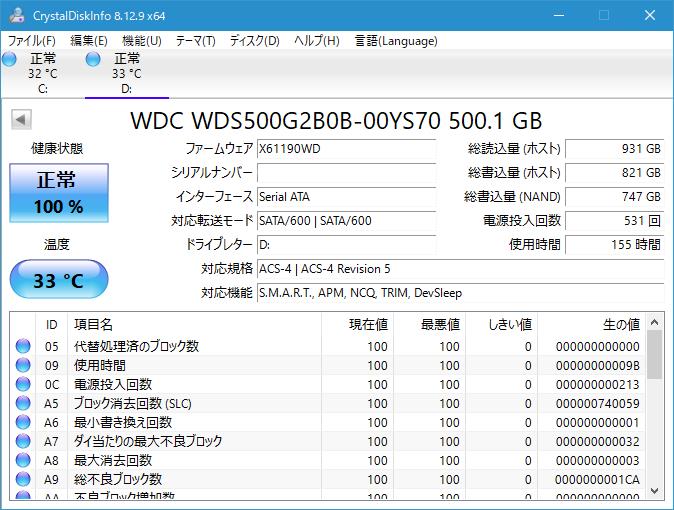Click raw value 000000000213
Image resolution: width=674 pixels, height=510 pixels.
(x=597, y=384)
